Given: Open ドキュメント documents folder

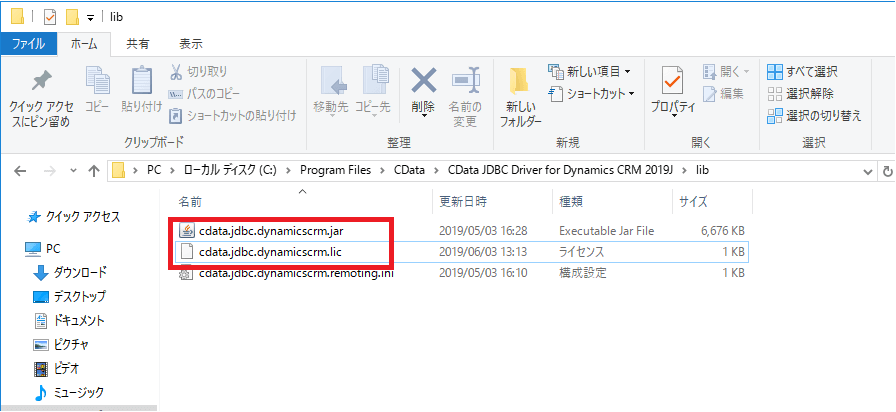Looking at the screenshot, I should [69, 321].
